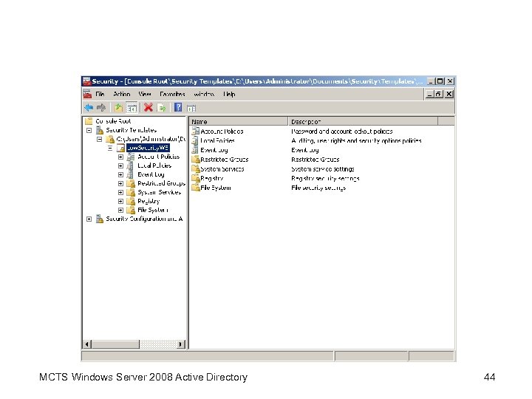Click the tree pane horizontal scrollbar thumb
Screen dimensions: 532x399
tap(115, 344)
